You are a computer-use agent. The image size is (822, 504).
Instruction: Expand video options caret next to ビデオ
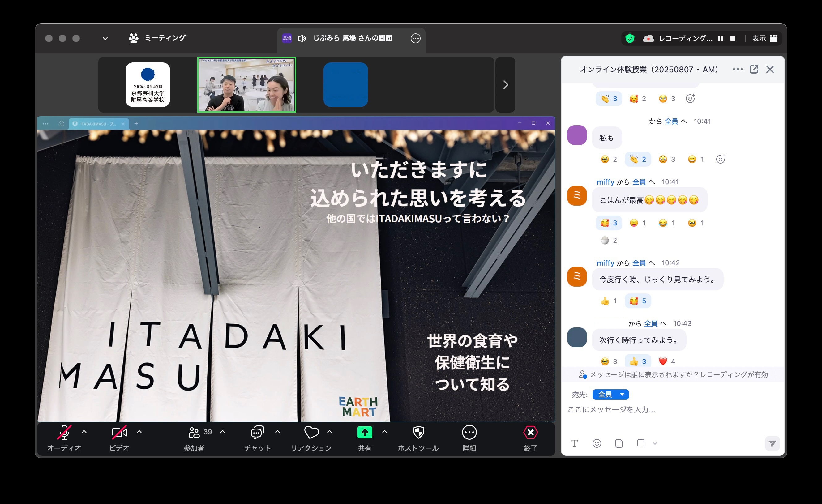pos(139,432)
